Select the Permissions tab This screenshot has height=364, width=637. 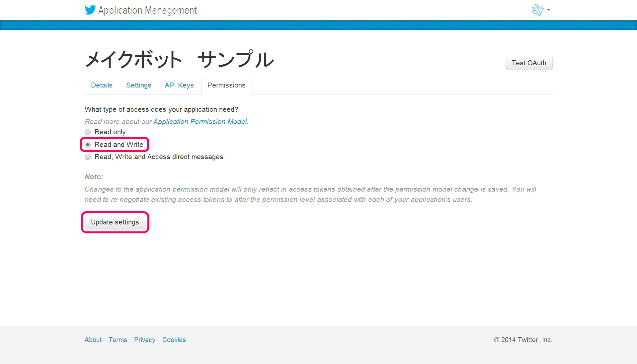pyautogui.click(x=226, y=85)
